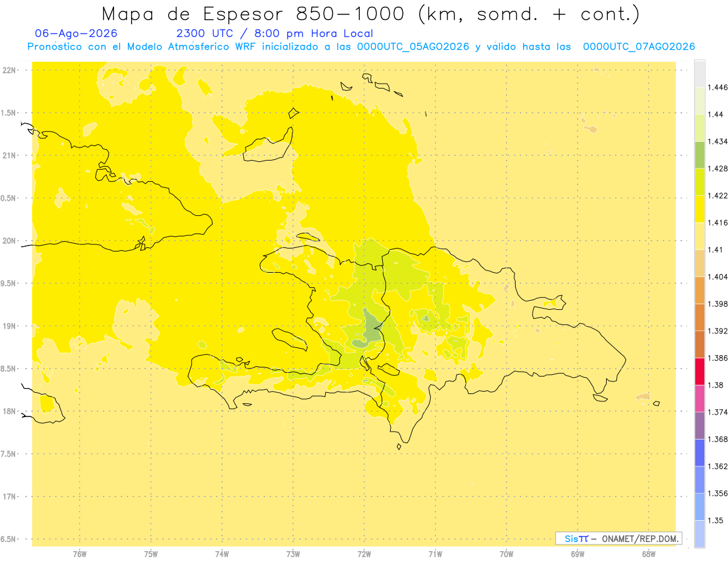The width and height of the screenshot is (728, 562).
Task: Click longitude label '71W'
Action: 435,554
